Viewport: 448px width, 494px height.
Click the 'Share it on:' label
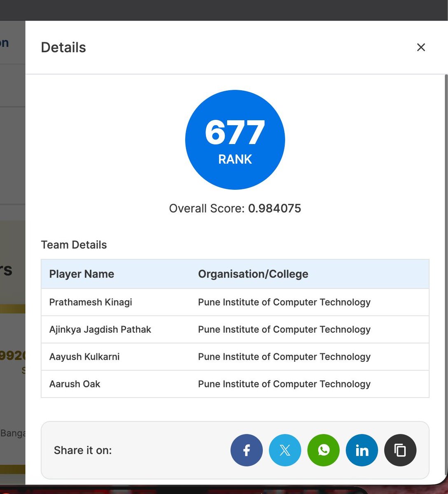coord(83,450)
